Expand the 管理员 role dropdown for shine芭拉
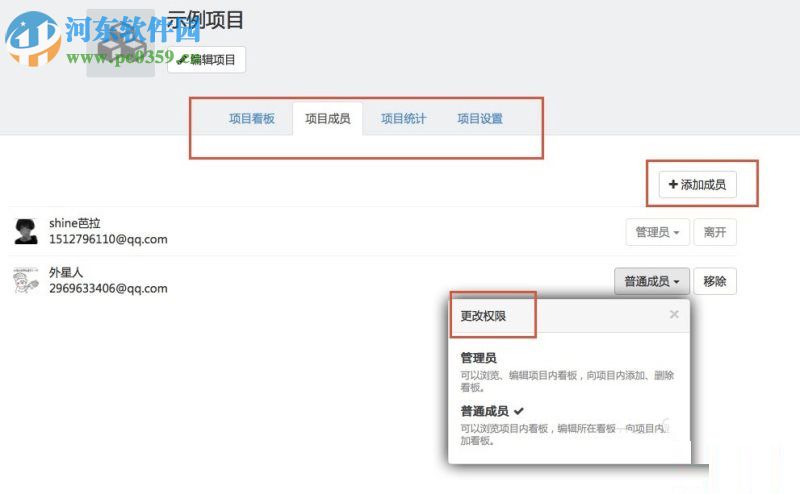 tap(657, 232)
